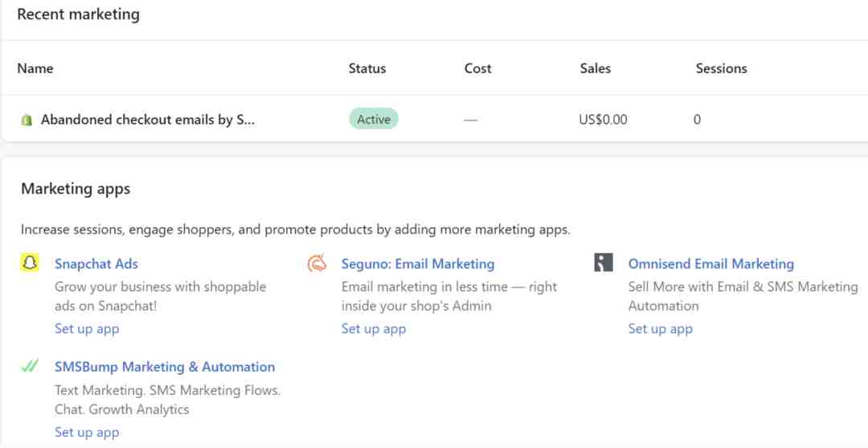868x448 pixels.
Task: Click the US$0.00 sales value
Action: click(603, 120)
